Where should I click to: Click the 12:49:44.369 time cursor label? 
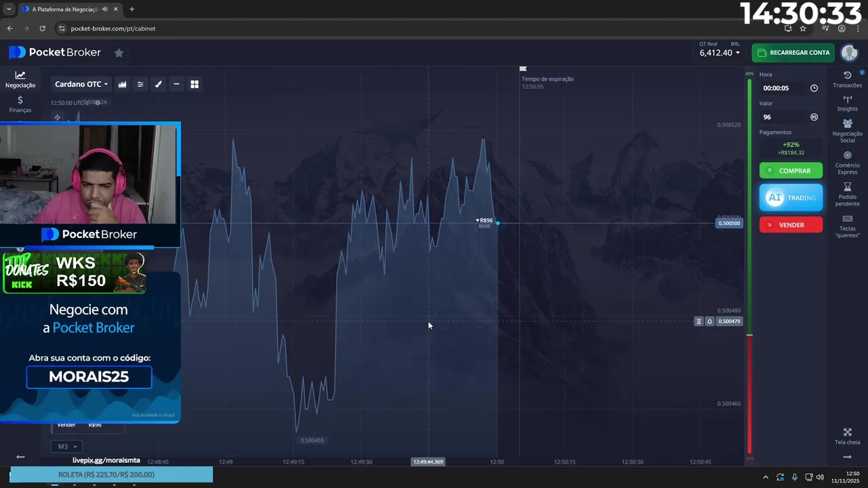click(429, 462)
